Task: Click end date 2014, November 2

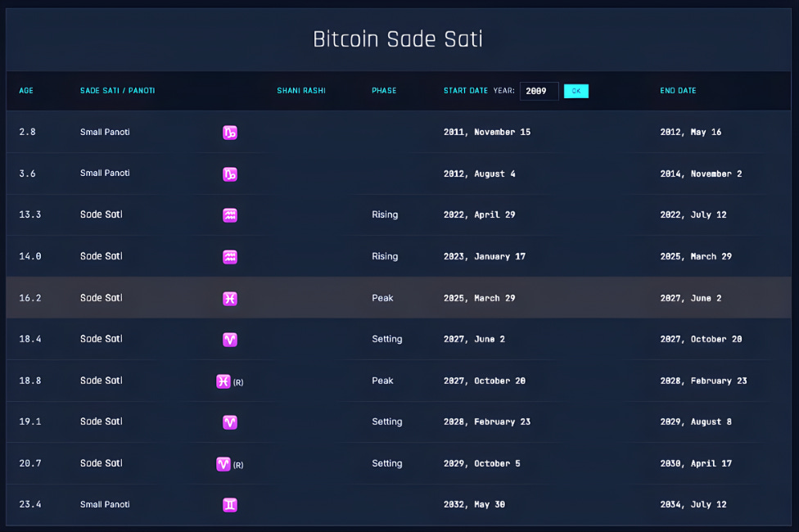Action: coord(701,174)
